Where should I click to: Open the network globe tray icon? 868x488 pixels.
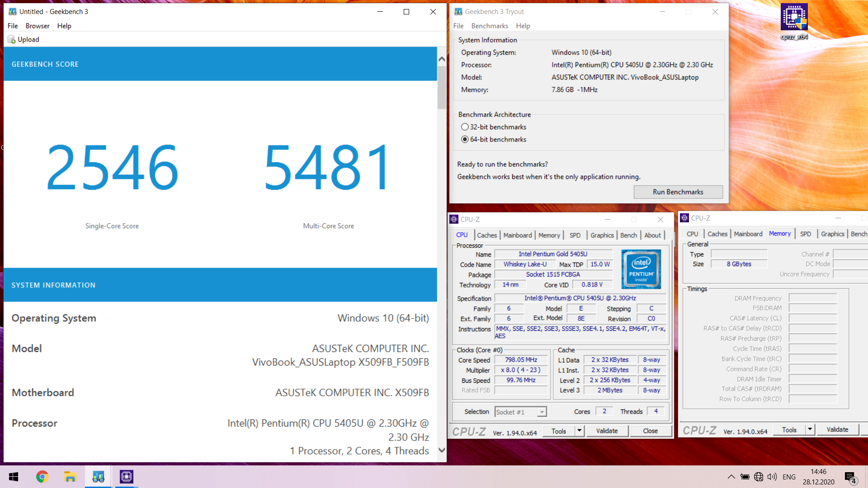click(x=759, y=477)
